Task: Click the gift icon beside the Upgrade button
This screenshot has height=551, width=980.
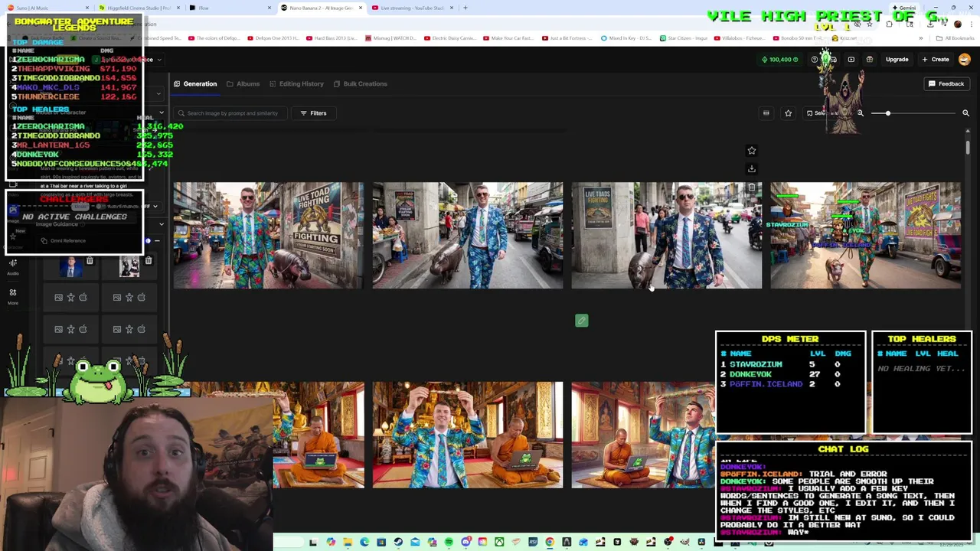Action: tap(869, 59)
